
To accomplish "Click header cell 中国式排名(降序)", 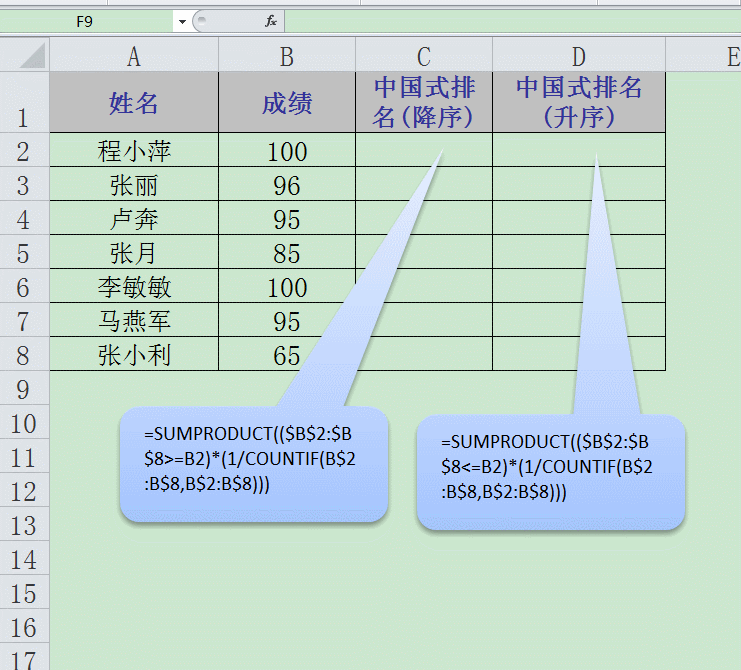I will (424, 102).
